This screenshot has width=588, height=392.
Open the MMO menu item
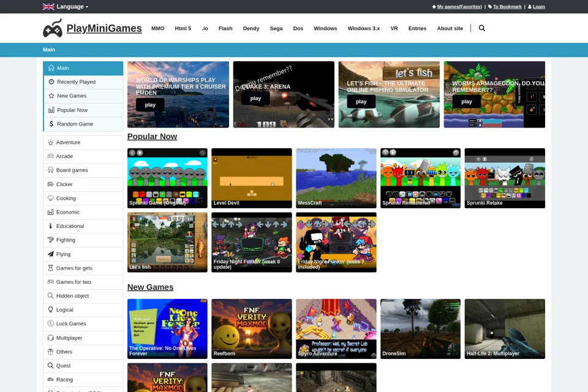[x=158, y=28]
